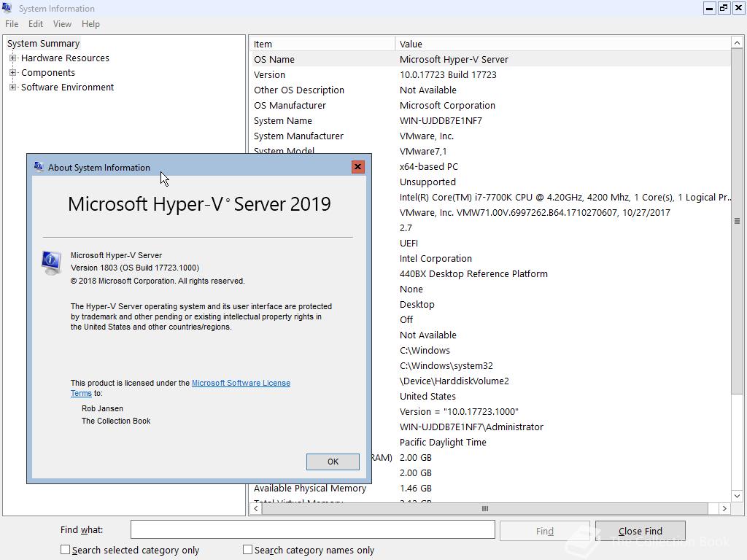
Task: Enable Search selected category only checkbox
Action: click(65, 550)
